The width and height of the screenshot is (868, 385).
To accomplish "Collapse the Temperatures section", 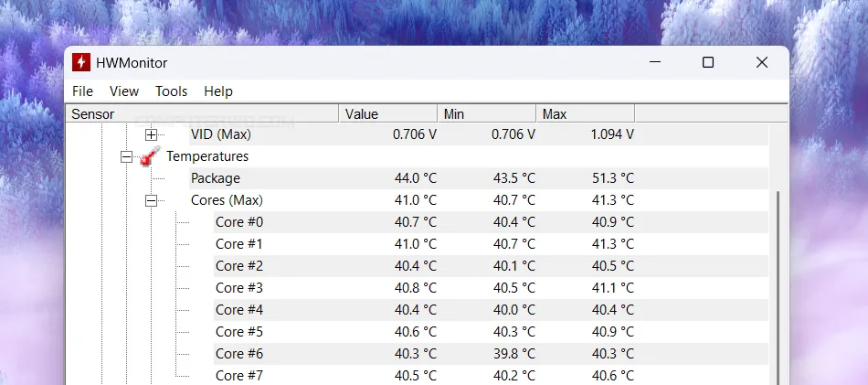I will coord(127,156).
